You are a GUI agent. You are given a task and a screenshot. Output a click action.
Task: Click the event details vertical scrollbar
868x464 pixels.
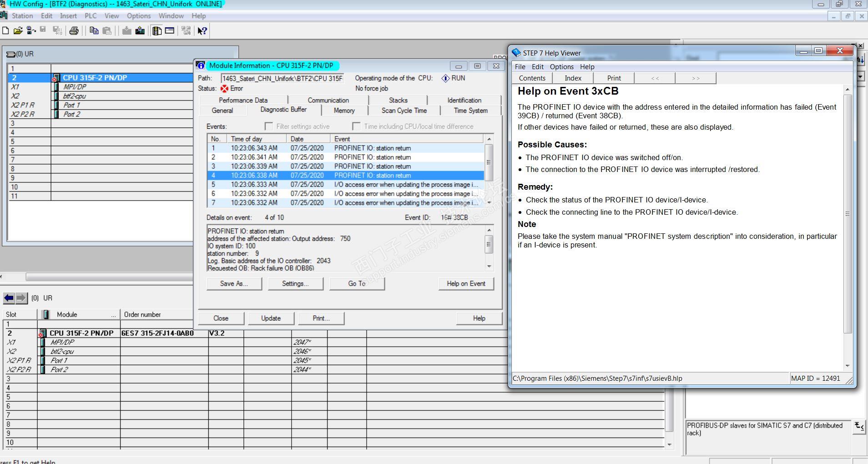[489, 248]
